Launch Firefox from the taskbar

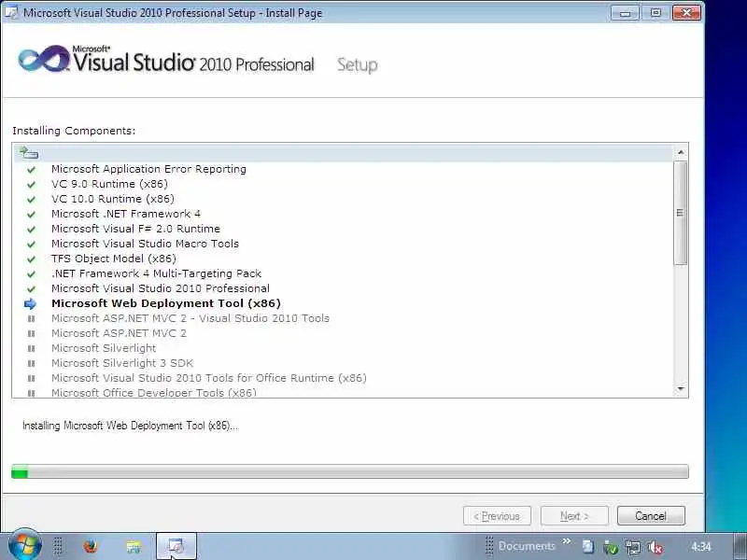click(x=89, y=546)
